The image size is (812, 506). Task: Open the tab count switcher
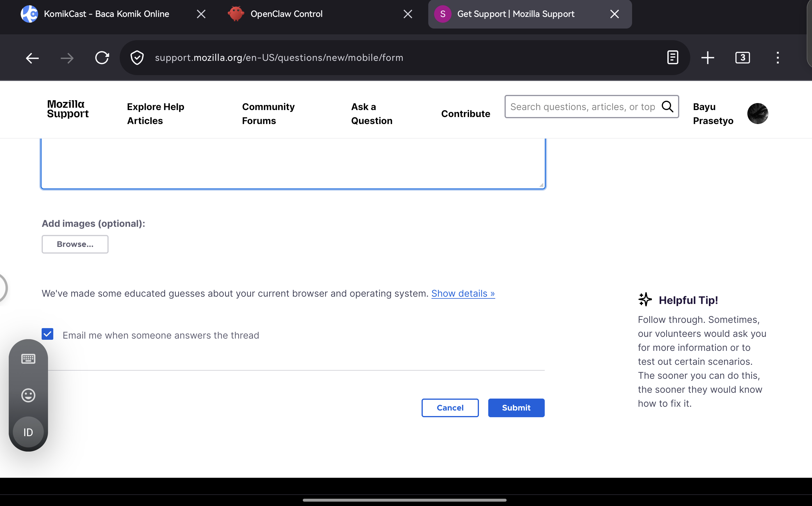(x=742, y=58)
